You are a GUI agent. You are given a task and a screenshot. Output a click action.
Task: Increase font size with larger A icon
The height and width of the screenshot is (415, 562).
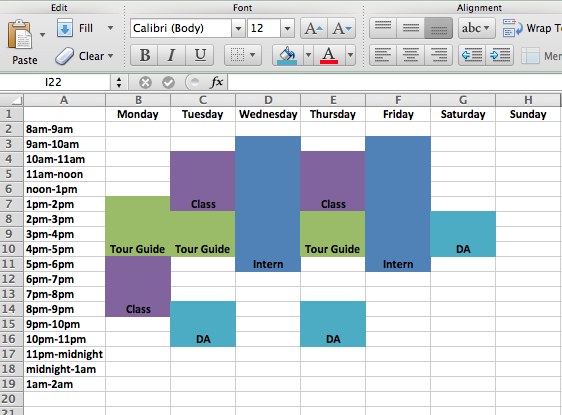(x=314, y=28)
